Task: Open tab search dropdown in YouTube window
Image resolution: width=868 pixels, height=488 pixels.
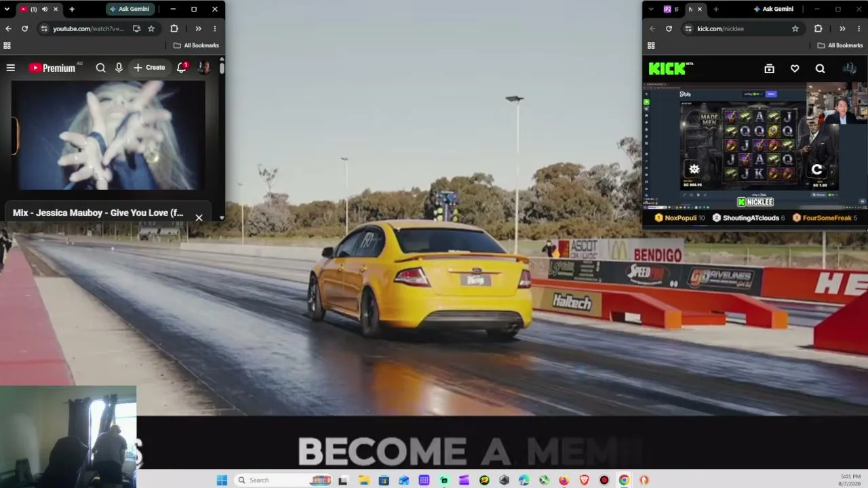Action: 7,9
